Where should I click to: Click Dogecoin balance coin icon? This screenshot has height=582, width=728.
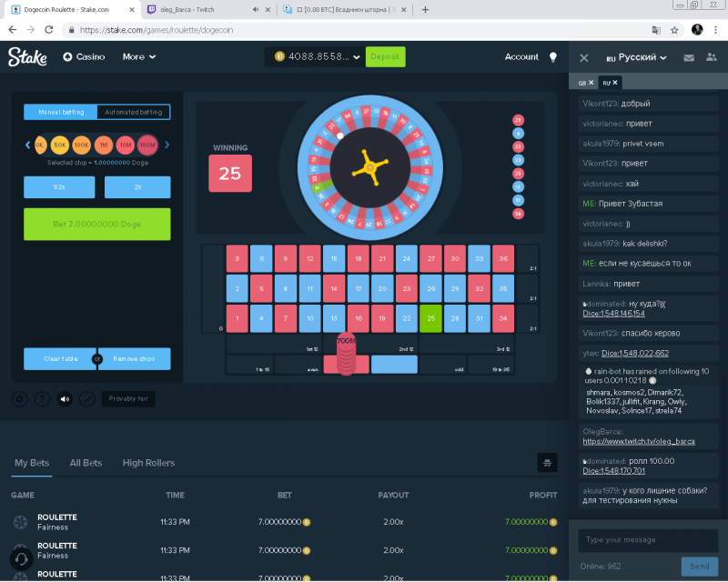279,56
